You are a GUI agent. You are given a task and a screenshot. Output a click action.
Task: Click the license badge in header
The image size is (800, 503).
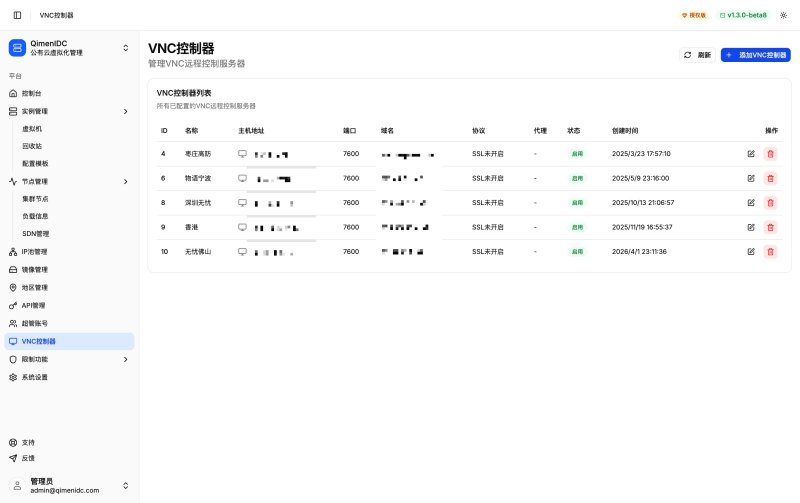(x=694, y=15)
